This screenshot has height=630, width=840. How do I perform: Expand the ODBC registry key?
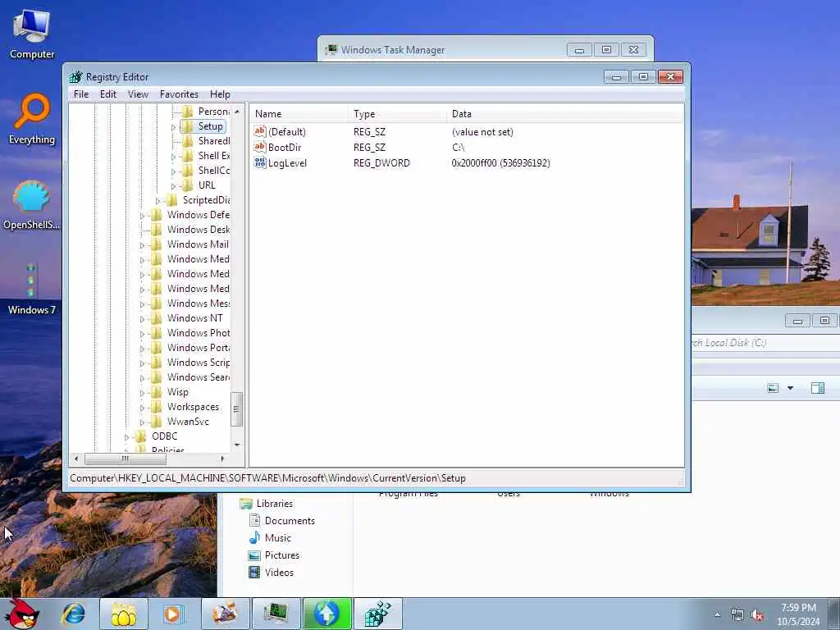(126, 437)
